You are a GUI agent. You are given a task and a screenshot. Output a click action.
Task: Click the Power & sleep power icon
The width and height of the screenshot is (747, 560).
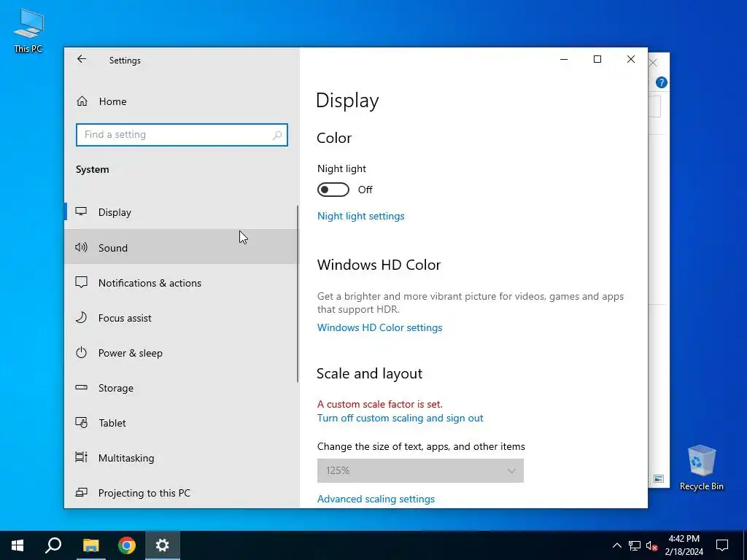tap(81, 352)
